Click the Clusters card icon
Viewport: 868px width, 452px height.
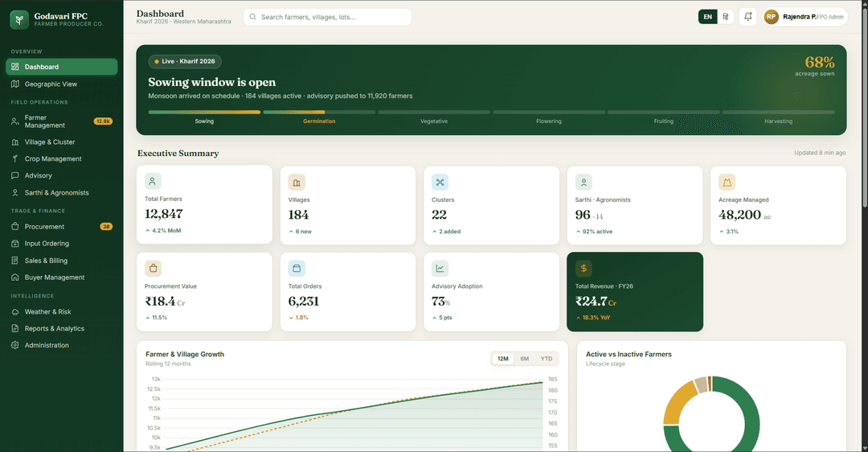pos(440,183)
